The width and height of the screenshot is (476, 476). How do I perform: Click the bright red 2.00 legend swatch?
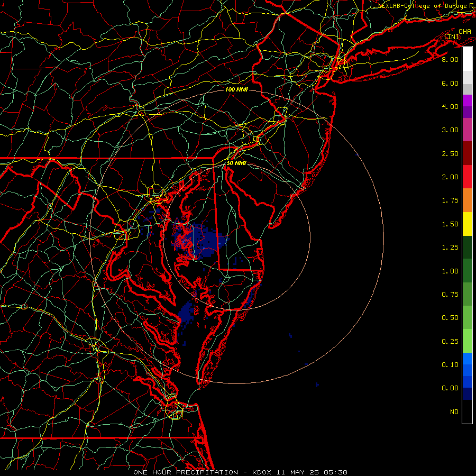tap(467, 177)
